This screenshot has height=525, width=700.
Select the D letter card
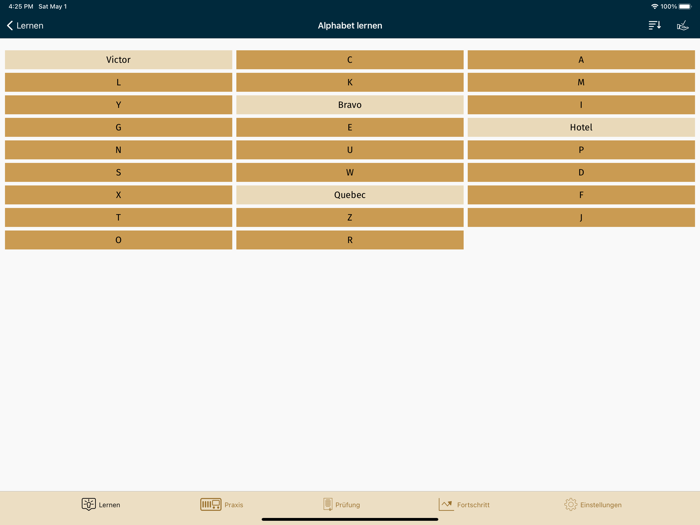(x=581, y=172)
